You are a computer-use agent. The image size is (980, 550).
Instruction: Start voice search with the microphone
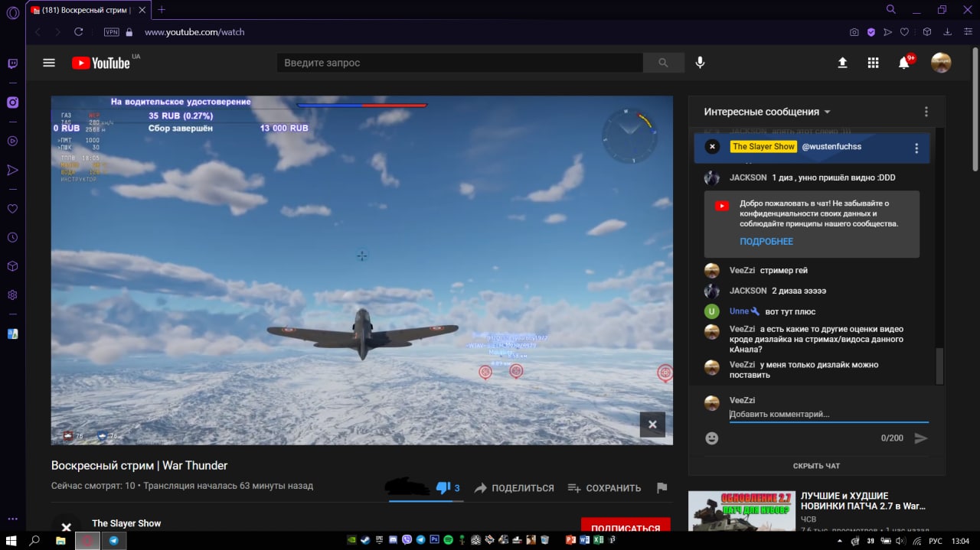[x=700, y=63]
